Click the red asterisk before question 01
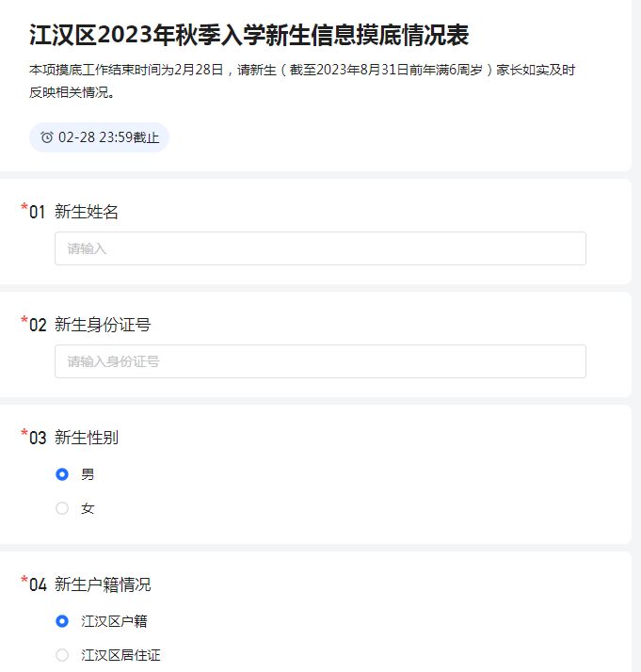641x672 pixels. pyautogui.click(x=24, y=206)
